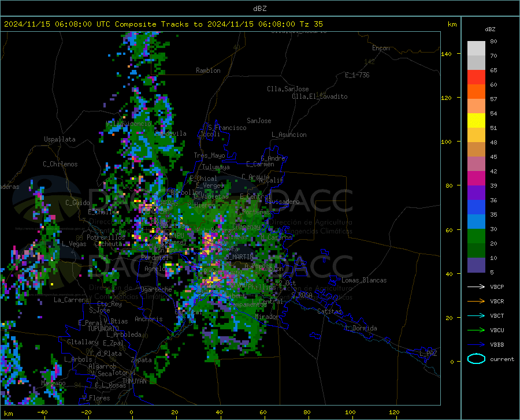Image resolution: width=520 pixels, height=420 pixels.
Task: Click the 'Clla.El_Cavadito' place label
Action: click(x=320, y=96)
